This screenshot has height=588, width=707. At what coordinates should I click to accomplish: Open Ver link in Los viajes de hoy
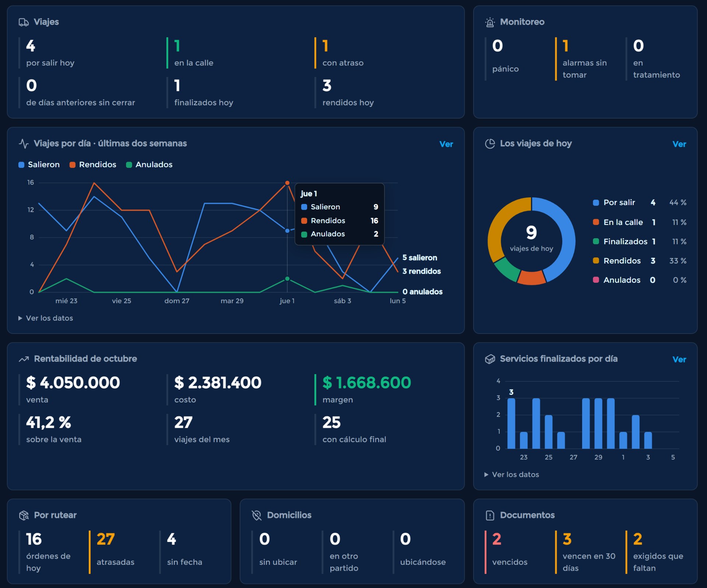coord(679,144)
